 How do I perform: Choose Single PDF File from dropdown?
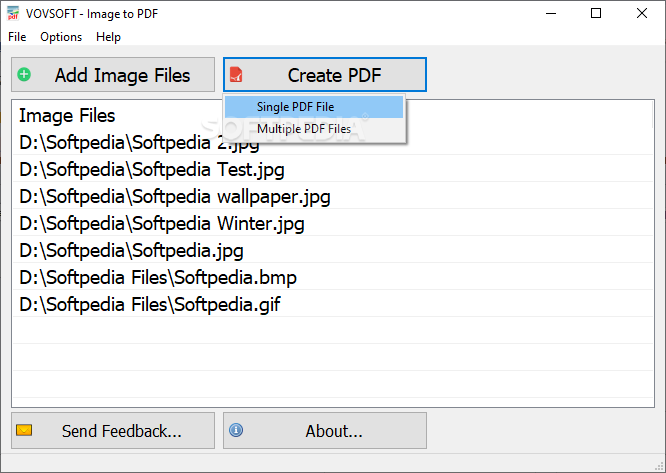coord(314,107)
